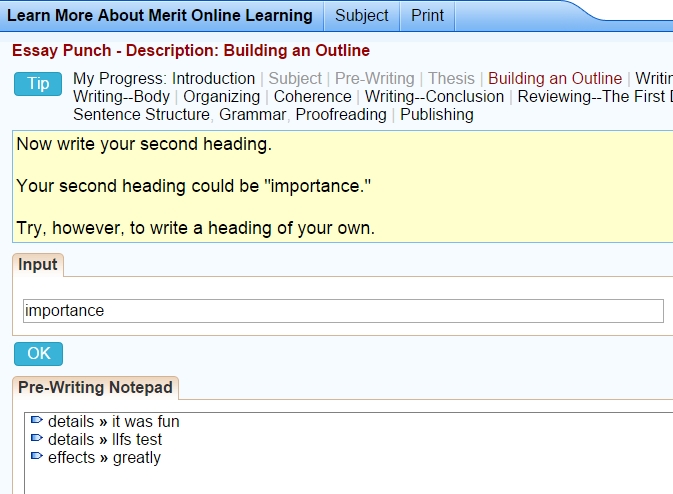This screenshot has height=494, width=673.
Task: Go to the Pre-Writing progress step
Action: tap(375, 79)
